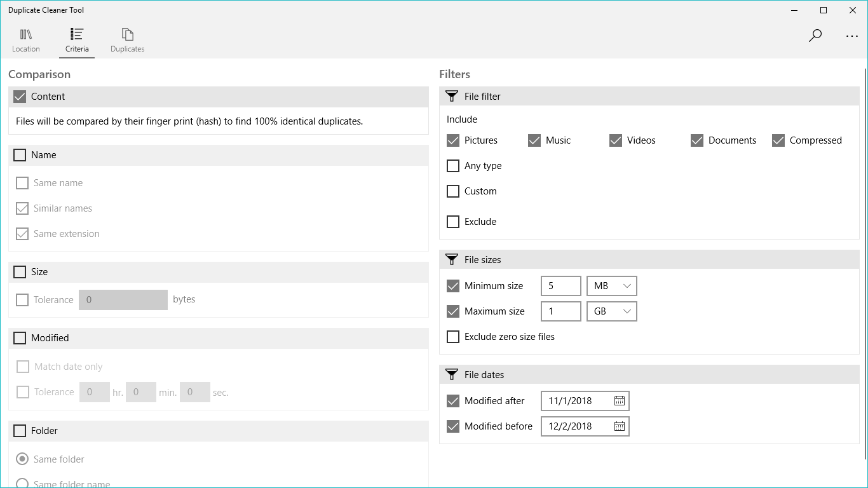Image resolution: width=868 pixels, height=488 pixels.
Task: Open the more options ellipsis menu
Action: tap(852, 36)
